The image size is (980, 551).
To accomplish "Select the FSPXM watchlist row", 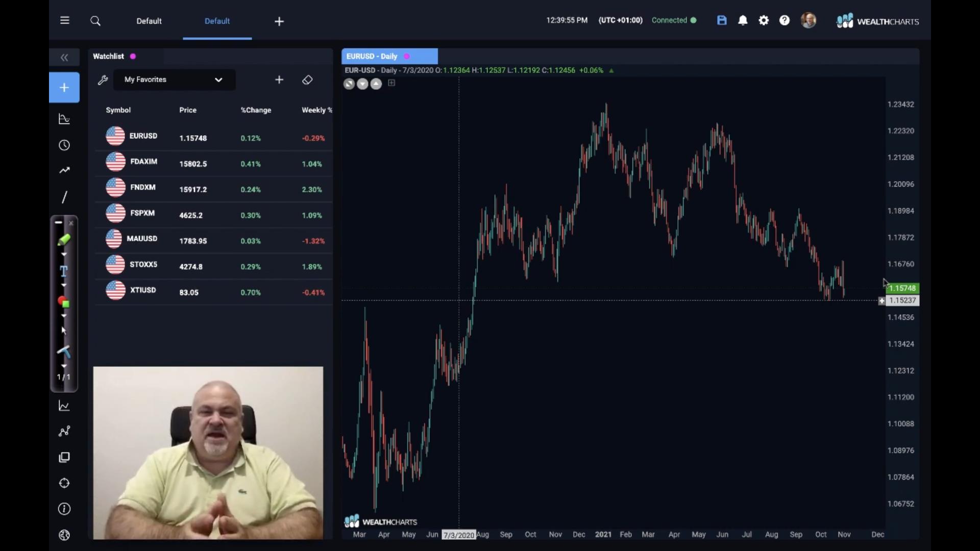I will coord(214,215).
